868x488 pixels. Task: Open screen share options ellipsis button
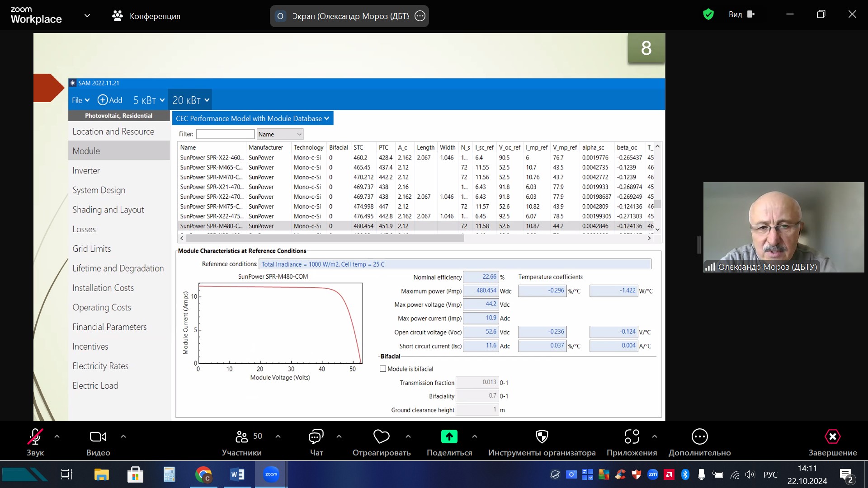[x=420, y=16]
